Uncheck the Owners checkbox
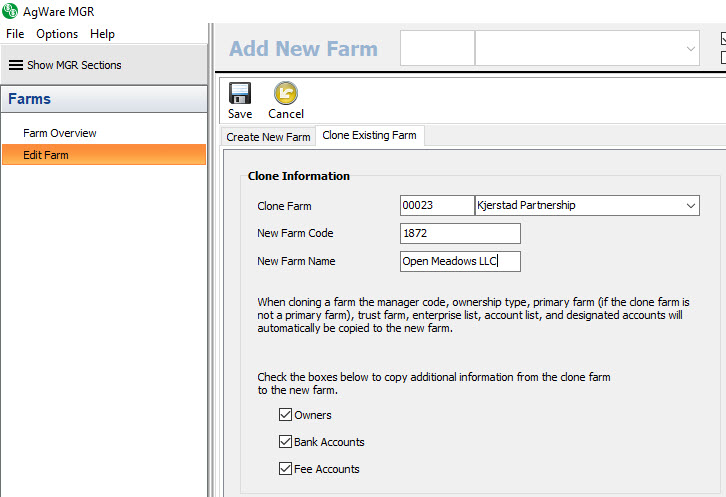The width and height of the screenshot is (726, 497). click(x=285, y=415)
